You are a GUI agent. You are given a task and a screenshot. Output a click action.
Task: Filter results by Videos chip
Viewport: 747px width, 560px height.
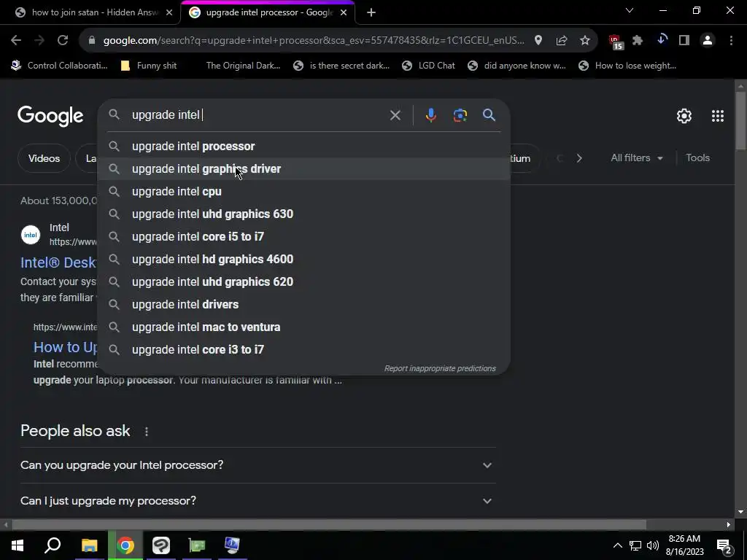click(44, 158)
